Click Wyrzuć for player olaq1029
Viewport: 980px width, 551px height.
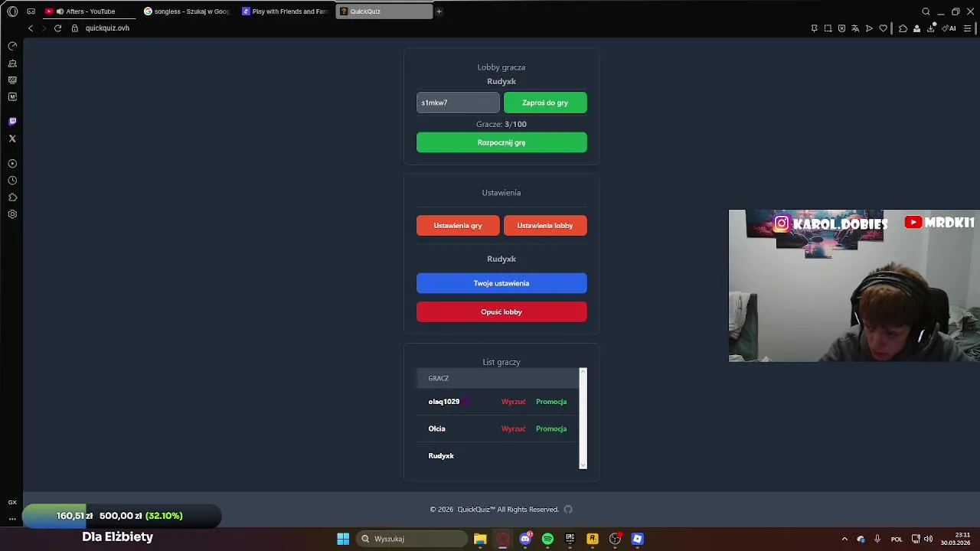[514, 402]
